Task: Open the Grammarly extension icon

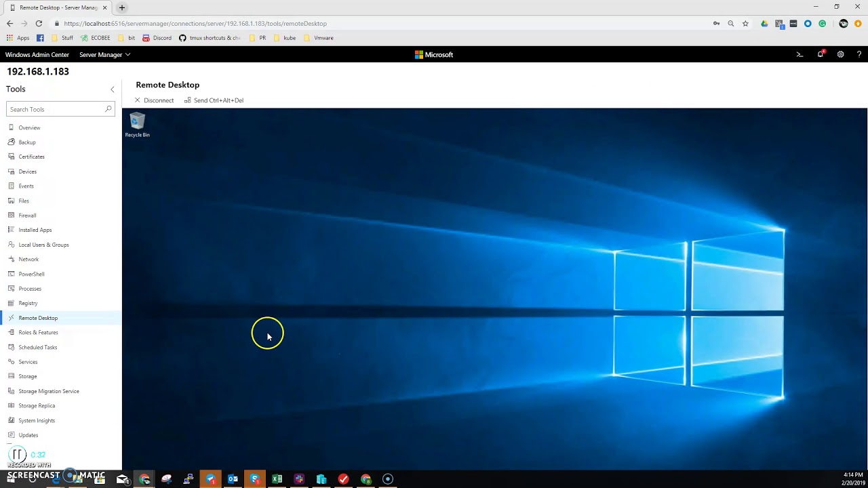Action: point(822,23)
